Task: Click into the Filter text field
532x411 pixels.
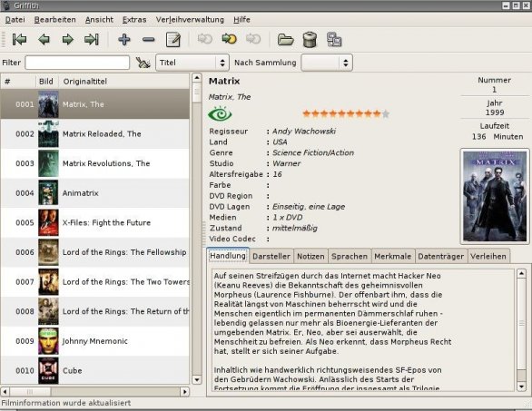Action: (x=77, y=63)
